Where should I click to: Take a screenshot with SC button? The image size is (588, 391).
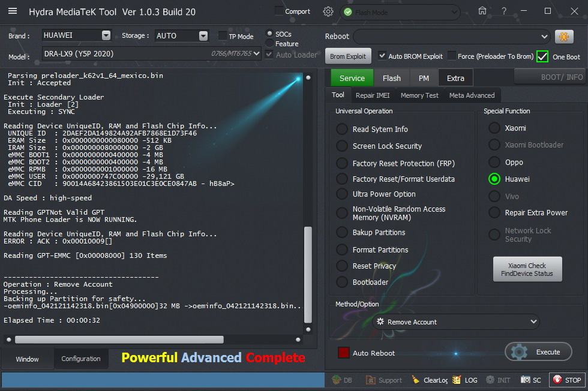coord(530,380)
